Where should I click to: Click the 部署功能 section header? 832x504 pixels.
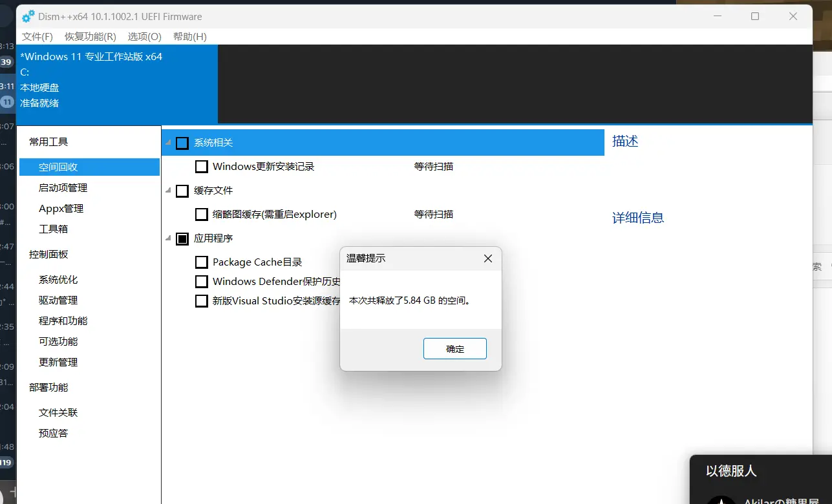(x=48, y=387)
